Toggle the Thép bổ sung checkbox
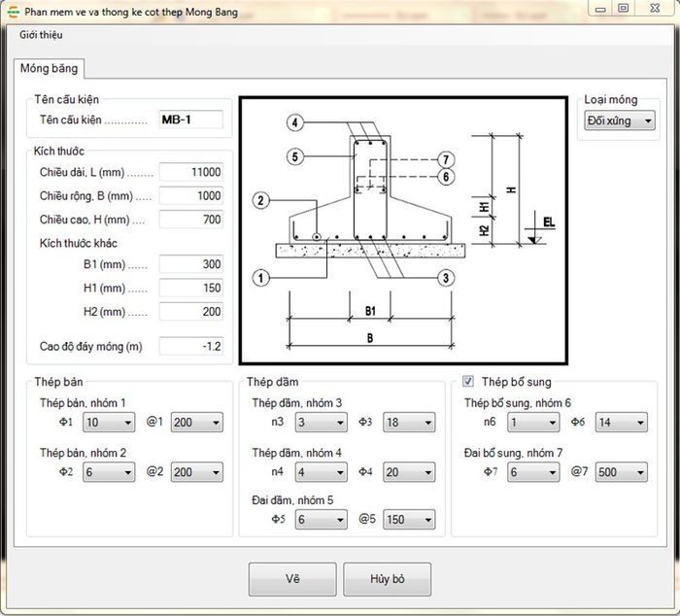680x616 pixels. pyautogui.click(x=468, y=381)
